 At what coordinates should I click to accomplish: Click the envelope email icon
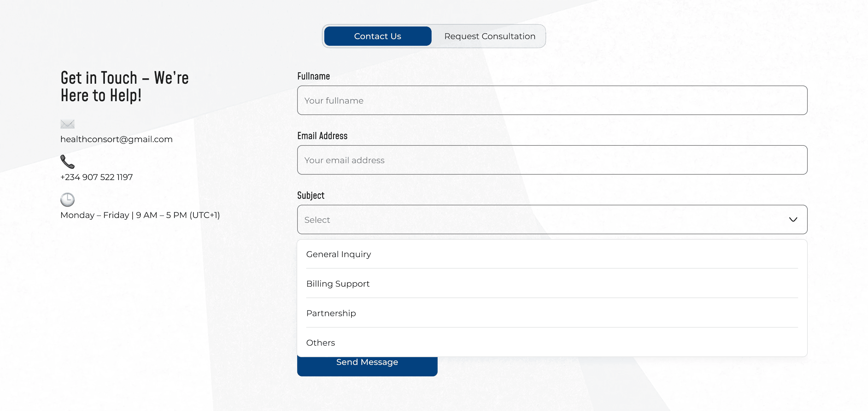68,124
